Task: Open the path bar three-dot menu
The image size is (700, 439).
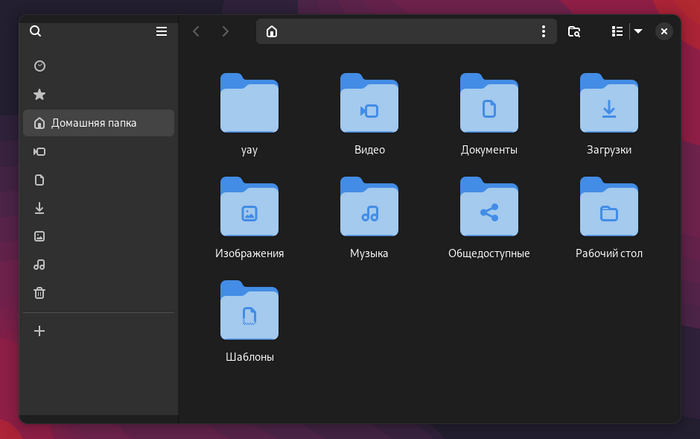Action: [x=544, y=31]
